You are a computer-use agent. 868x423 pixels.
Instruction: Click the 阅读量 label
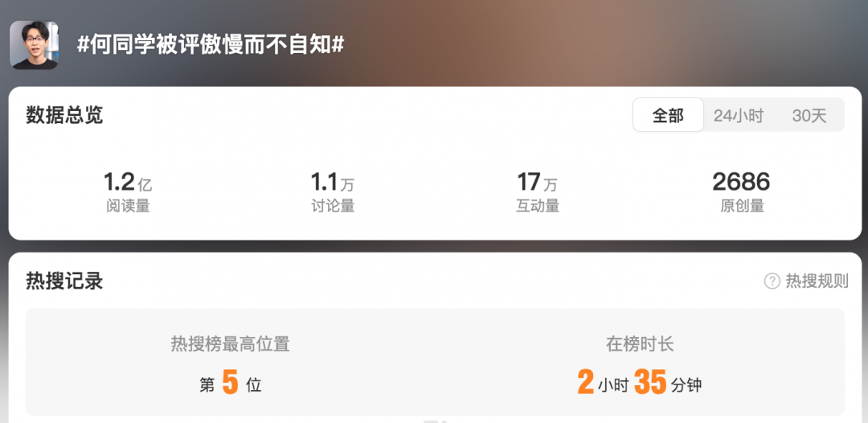pyautogui.click(x=128, y=207)
